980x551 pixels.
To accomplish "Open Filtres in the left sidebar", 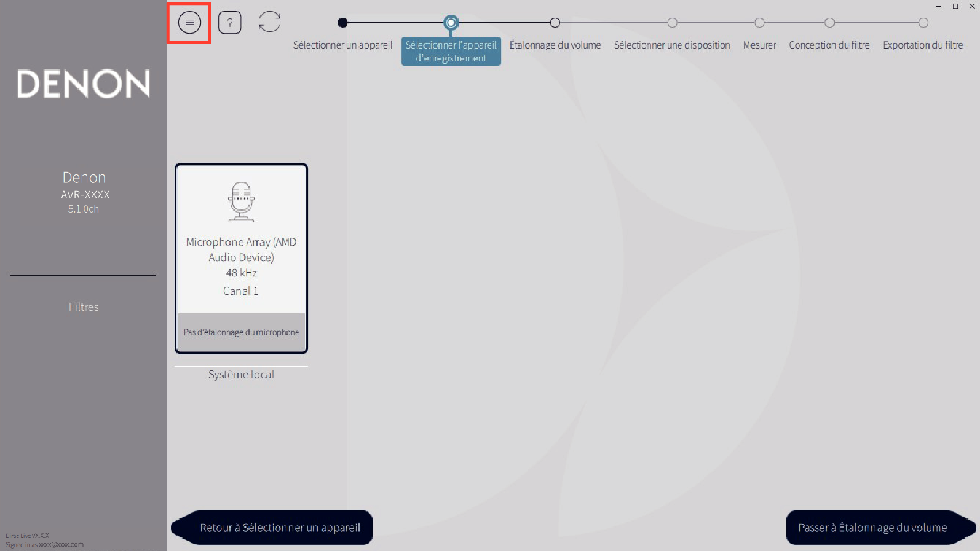I will [84, 307].
